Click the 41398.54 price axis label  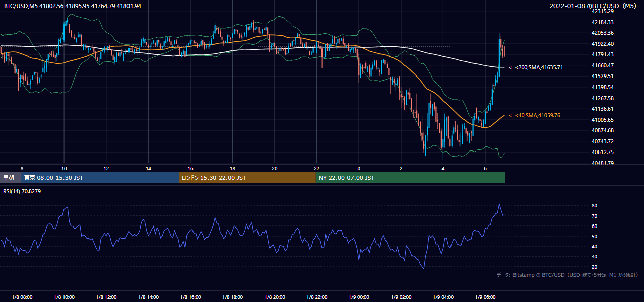pos(603,87)
